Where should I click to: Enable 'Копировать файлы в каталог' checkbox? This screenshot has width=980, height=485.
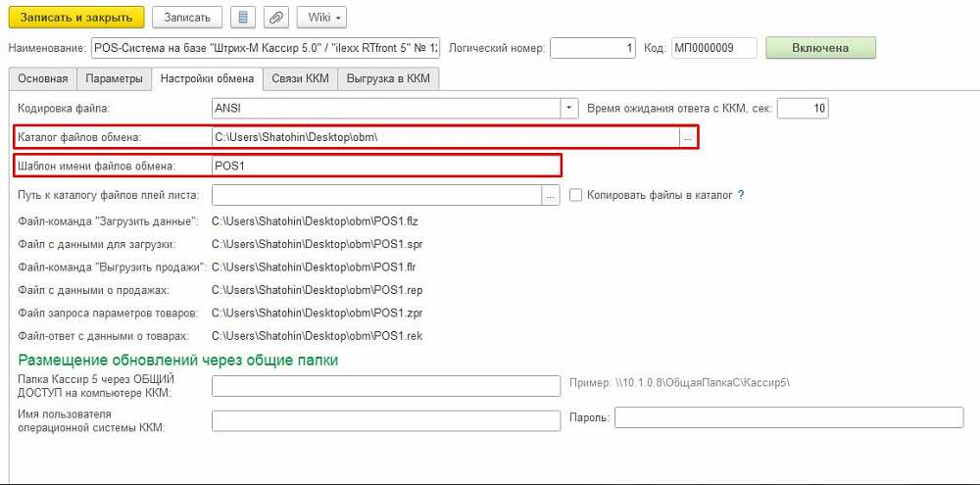(576, 195)
